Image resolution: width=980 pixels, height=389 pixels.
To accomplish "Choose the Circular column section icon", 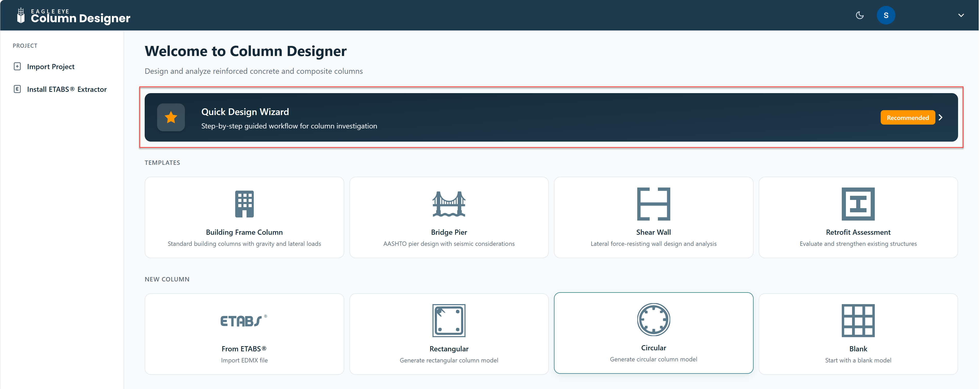I will (653, 319).
